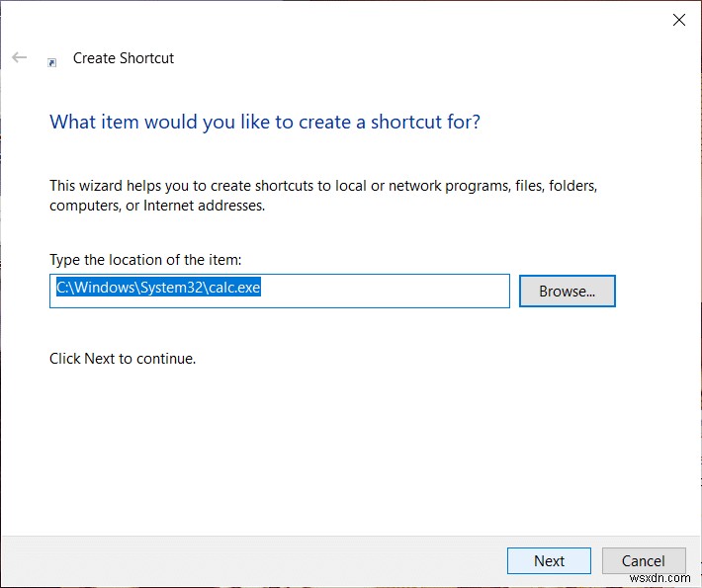The image size is (702, 588).
Task: Click the "Create Shortcut" title text
Action: click(x=124, y=58)
